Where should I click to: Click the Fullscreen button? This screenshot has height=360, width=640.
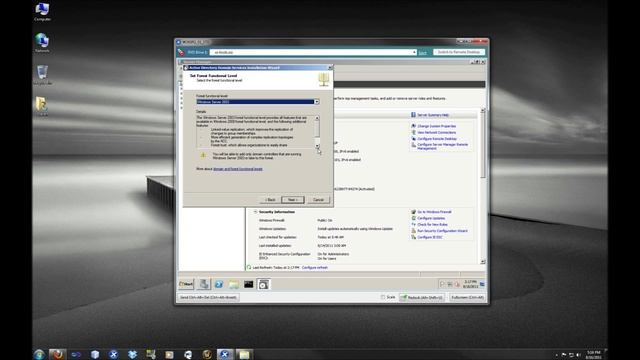coord(467,298)
